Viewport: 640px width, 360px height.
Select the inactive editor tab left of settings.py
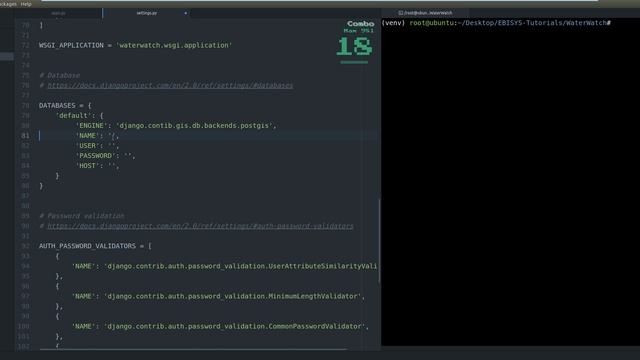click(58, 13)
